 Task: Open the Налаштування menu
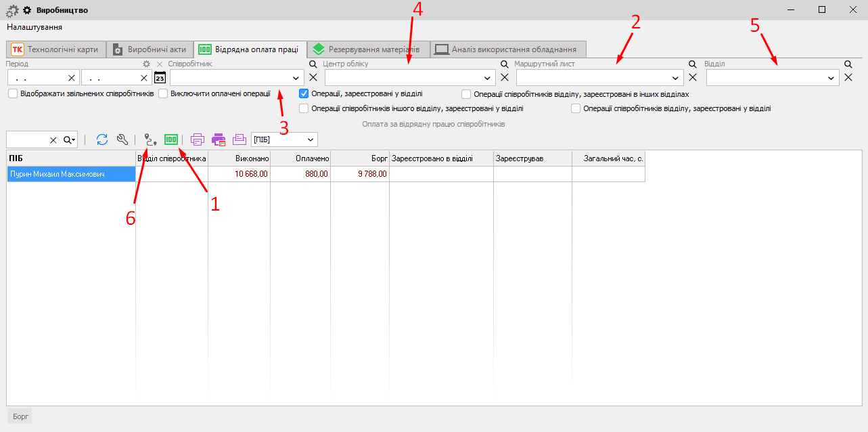tap(35, 27)
